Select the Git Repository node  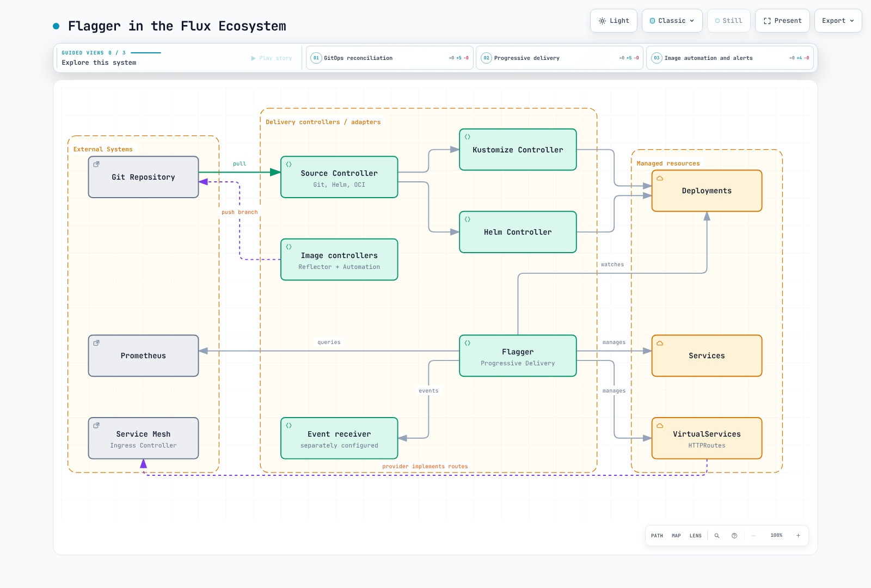[x=144, y=177]
